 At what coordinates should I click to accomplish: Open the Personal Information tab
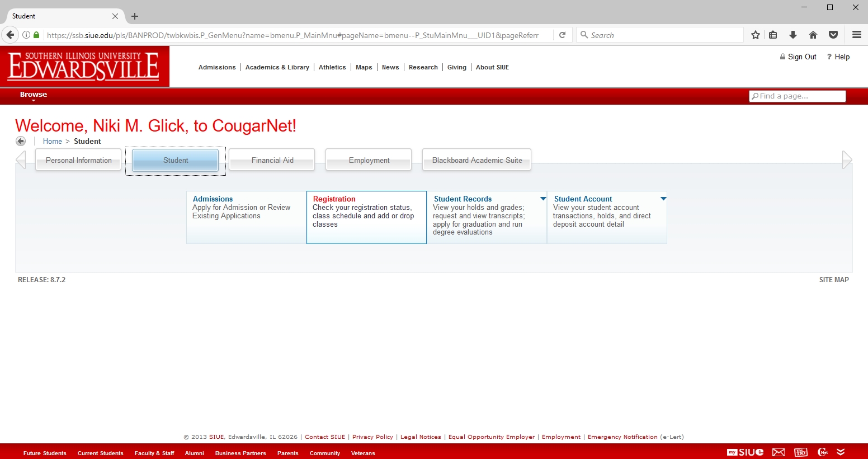pos(79,160)
